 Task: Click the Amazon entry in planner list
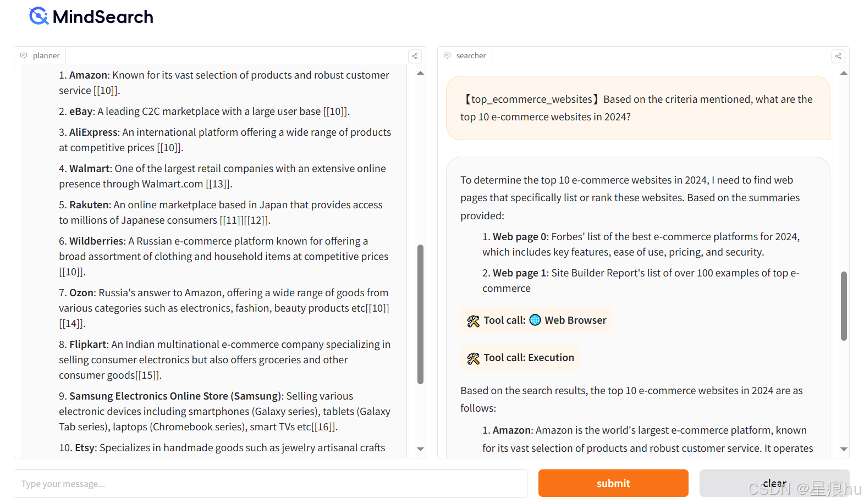(224, 82)
